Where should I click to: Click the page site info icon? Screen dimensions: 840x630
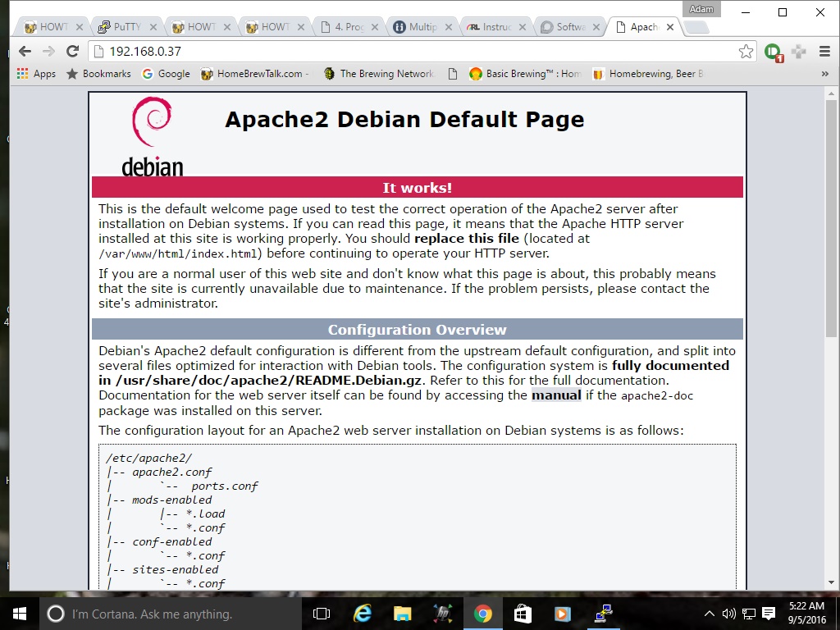click(98, 52)
